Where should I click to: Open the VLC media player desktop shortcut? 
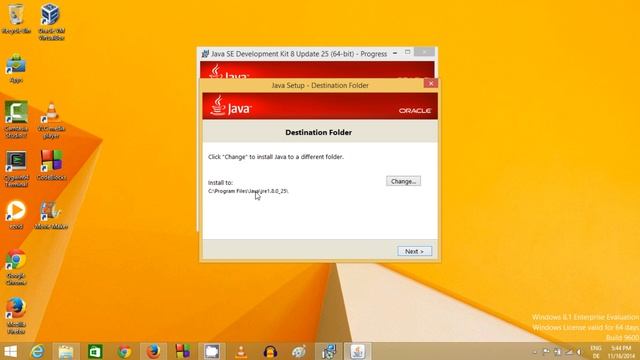point(51,120)
